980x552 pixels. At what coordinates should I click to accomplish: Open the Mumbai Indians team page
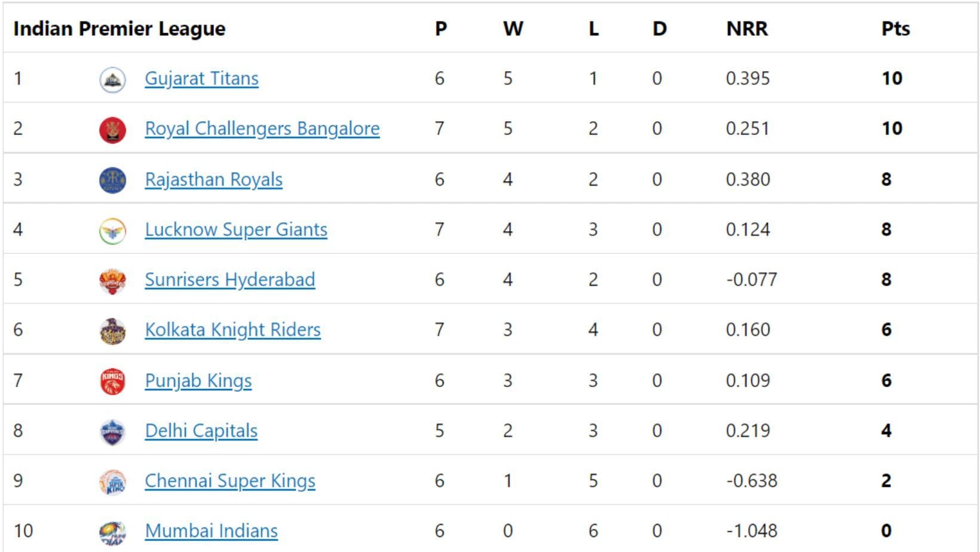pos(210,530)
